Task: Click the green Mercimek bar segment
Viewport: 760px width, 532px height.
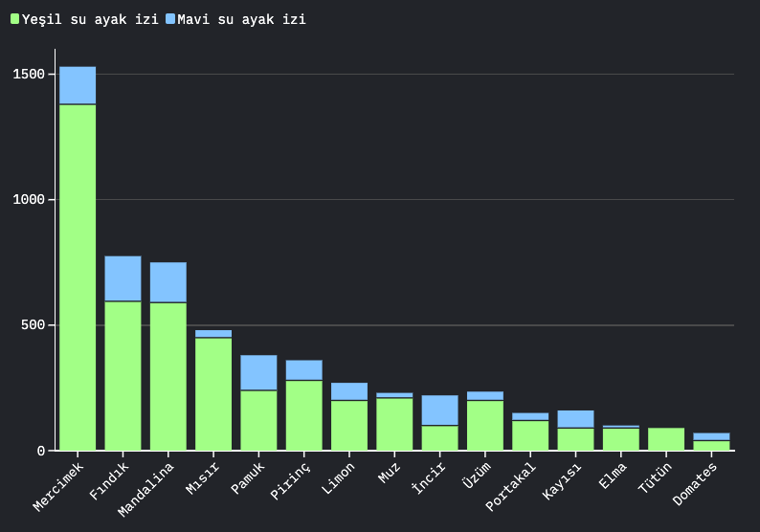Action: [x=78, y=277]
